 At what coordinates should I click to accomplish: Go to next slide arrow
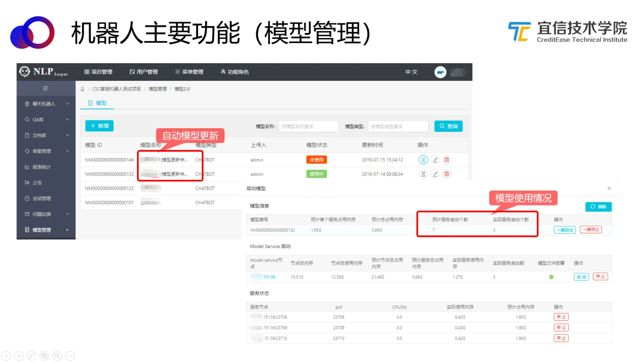19,355
